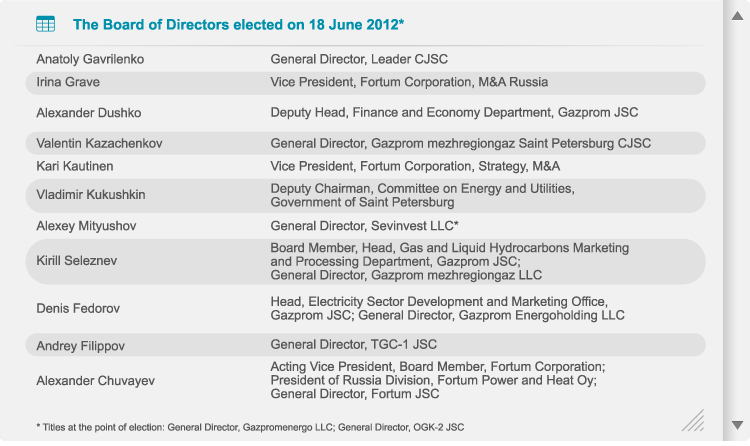Click the diagonal resize grip icon
Viewport: 750px width, 446px height.
tap(693, 420)
